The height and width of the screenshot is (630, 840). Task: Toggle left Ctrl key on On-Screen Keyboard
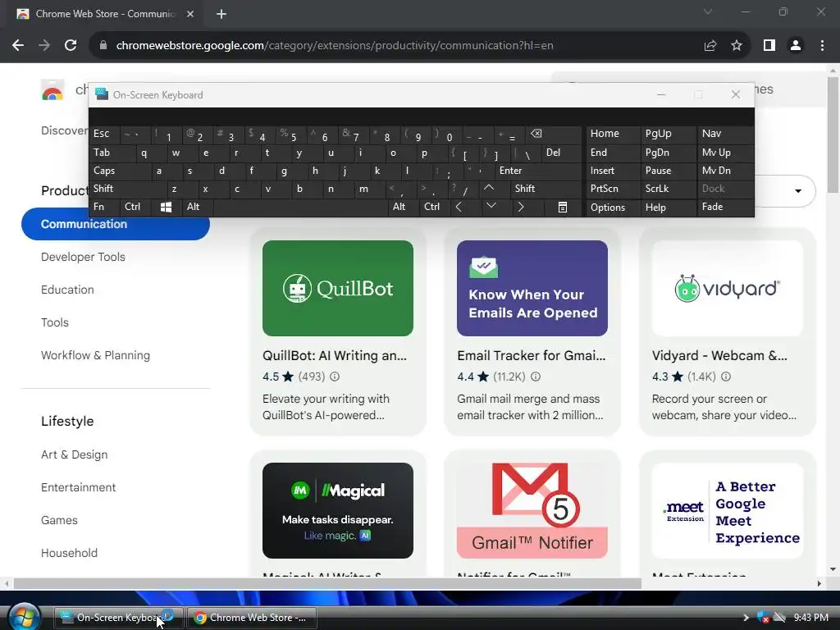coord(135,207)
